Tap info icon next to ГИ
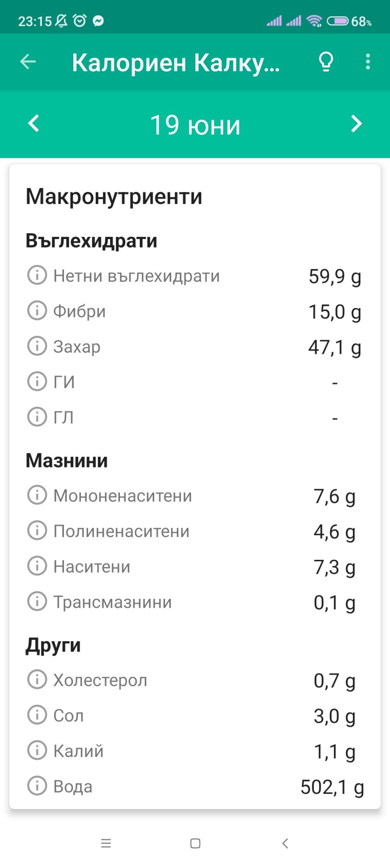Viewport: 390px width, 868px height. point(37,381)
